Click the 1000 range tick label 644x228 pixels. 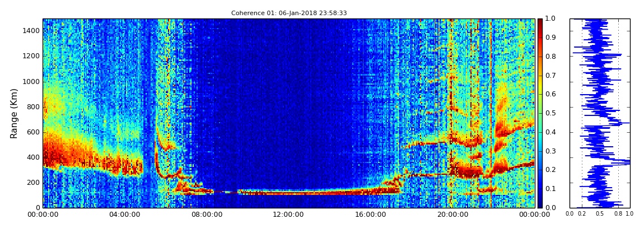[x=31, y=81]
